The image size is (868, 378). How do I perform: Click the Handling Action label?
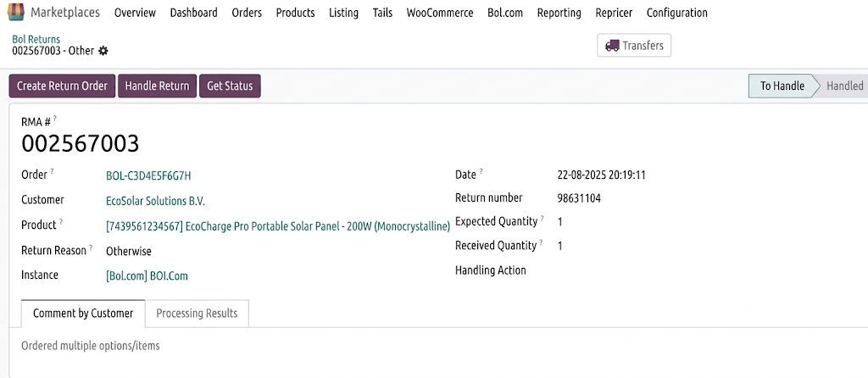coord(491,270)
